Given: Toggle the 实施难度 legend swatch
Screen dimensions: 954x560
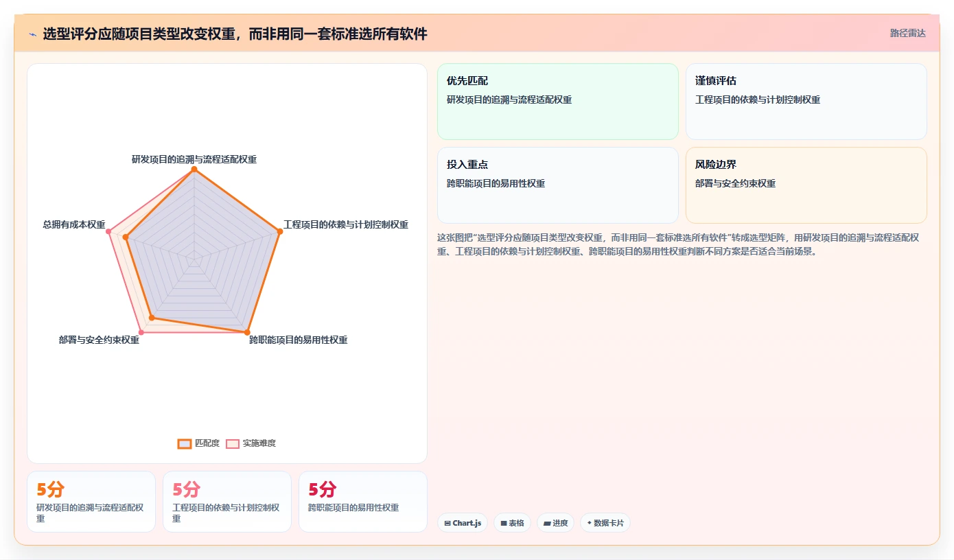Looking at the screenshot, I should coord(233,443).
